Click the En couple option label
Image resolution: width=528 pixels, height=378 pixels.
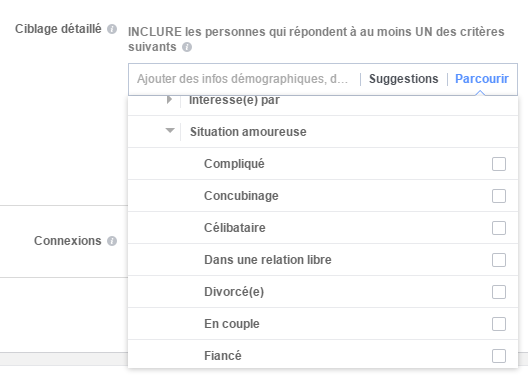click(x=232, y=324)
